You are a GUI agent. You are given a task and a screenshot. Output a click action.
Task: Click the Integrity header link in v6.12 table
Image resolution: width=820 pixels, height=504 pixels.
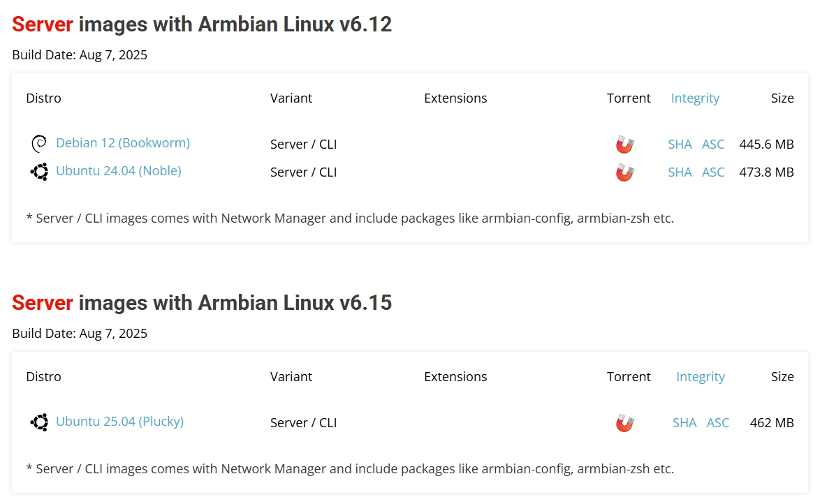[695, 98]
